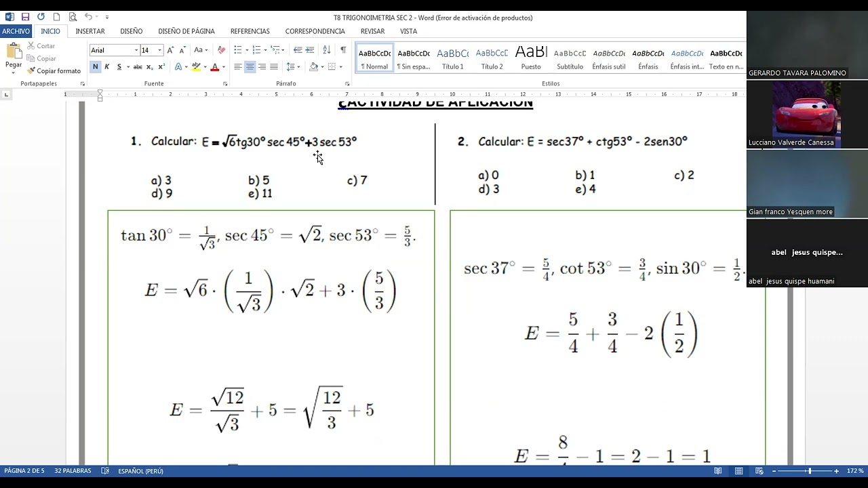868x488 pixels.
Task: Click the tab selector at ruler corner
Action: click(x=6, y=94)
